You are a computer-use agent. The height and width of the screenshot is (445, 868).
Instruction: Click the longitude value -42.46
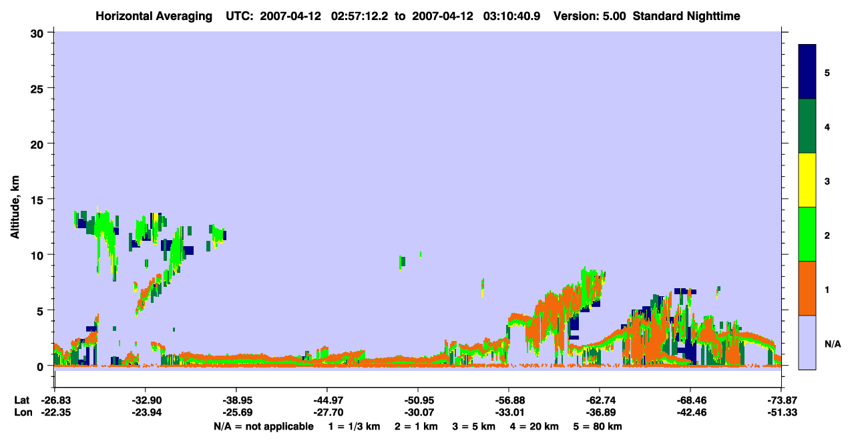tap(690, 413)
